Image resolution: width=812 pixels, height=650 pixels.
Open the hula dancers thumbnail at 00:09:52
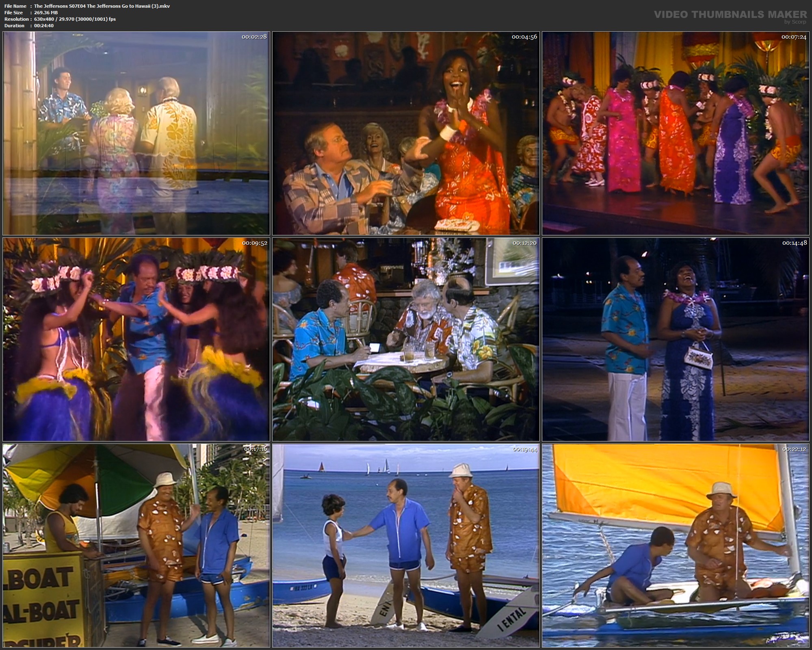point(136,339)
